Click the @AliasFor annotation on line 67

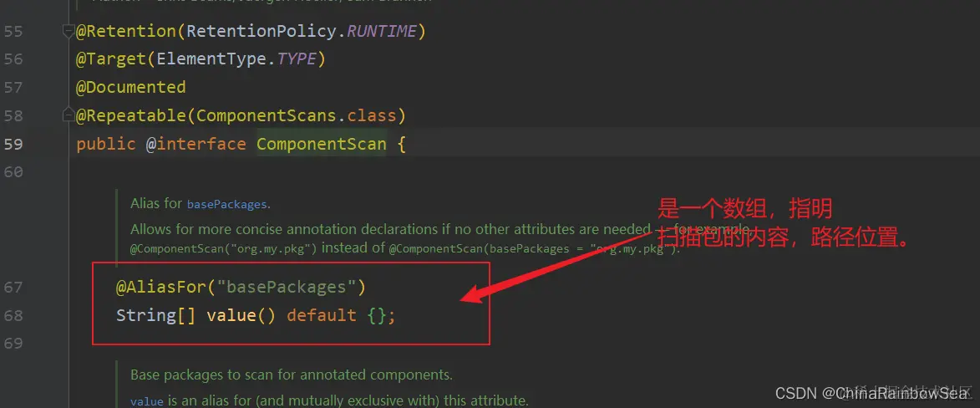(x=161, y=288)
